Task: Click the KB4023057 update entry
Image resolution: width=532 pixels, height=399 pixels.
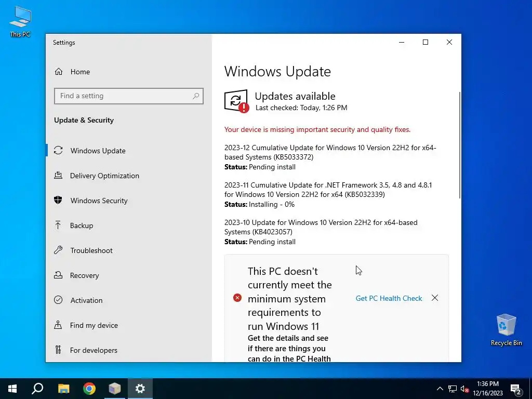Action: coord(321,232)
